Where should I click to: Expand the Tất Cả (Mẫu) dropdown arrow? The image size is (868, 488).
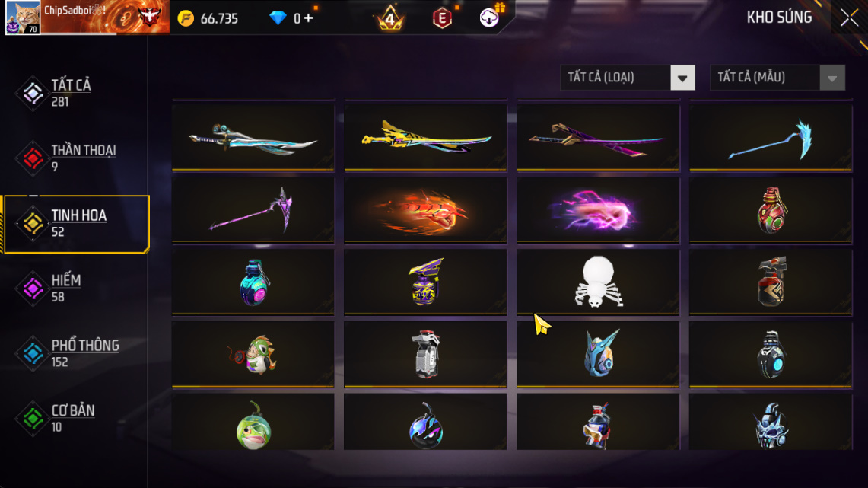[x=832, y=78]
